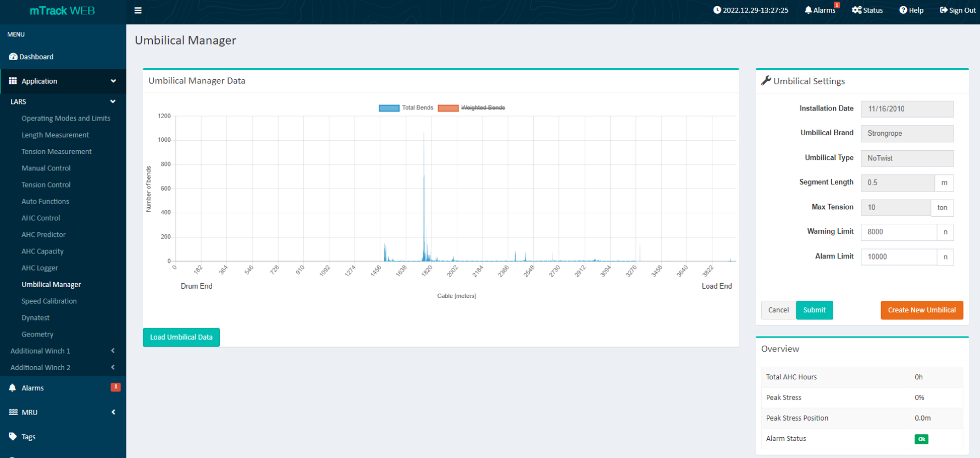Collapse the Application menu chevron
The image size is (980, 458).
pyautogui.click(x=113, y=81)
